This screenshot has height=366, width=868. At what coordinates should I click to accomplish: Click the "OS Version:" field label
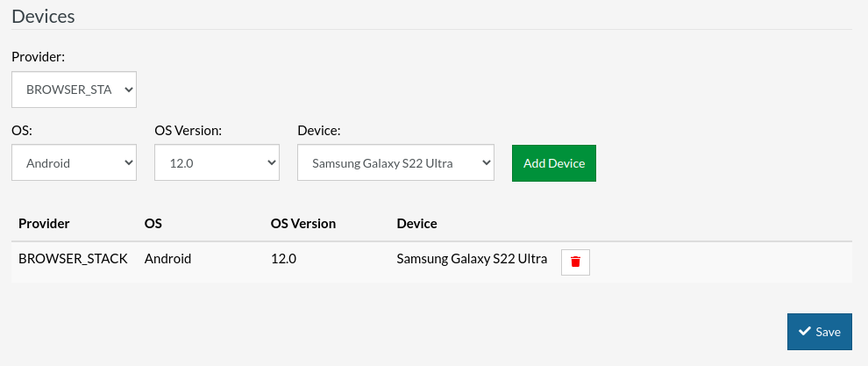click(x=188, y=130)
